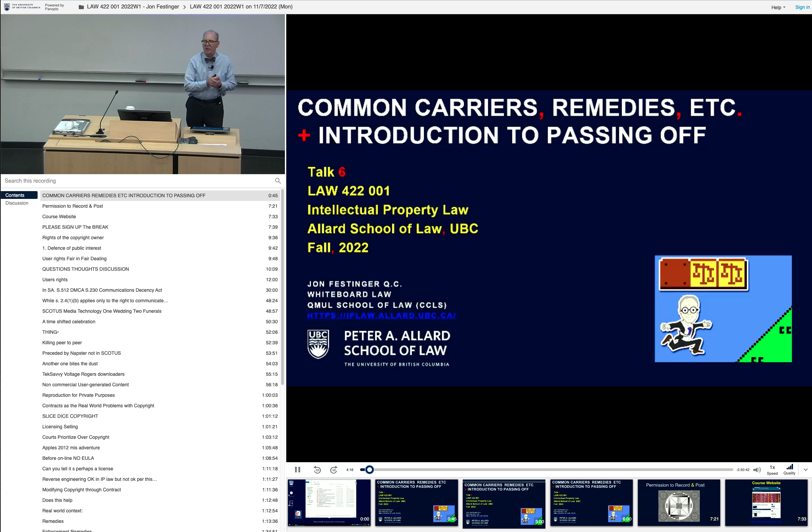
Task: Switch to the Contents tab
Action: tap(19, 195)
